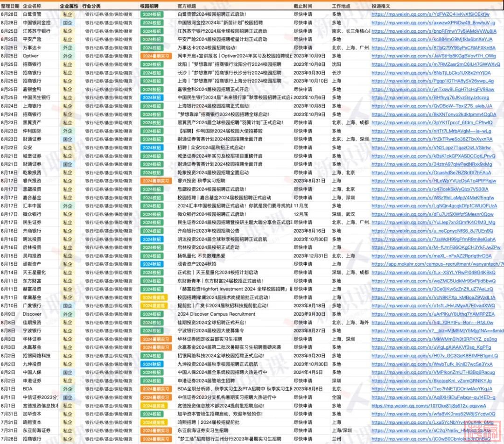
Task: Select location cell 上海/深圳
Action: tap(342, 430)
